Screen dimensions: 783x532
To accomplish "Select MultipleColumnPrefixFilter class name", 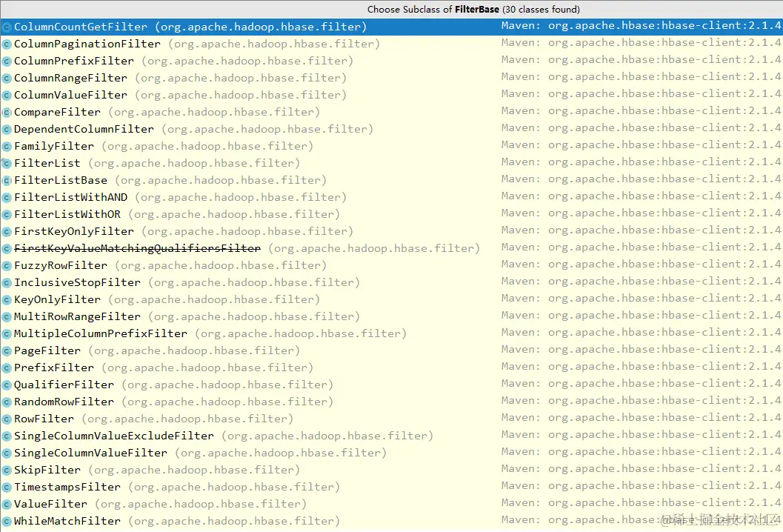I will point(100,333).
